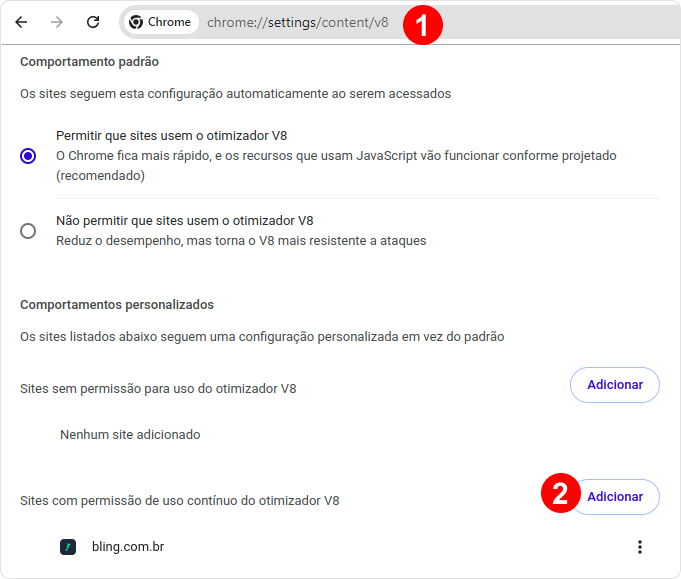
Task: Click 'Os sites listados abaixo seguem' text
Action: tap(262, 337)
